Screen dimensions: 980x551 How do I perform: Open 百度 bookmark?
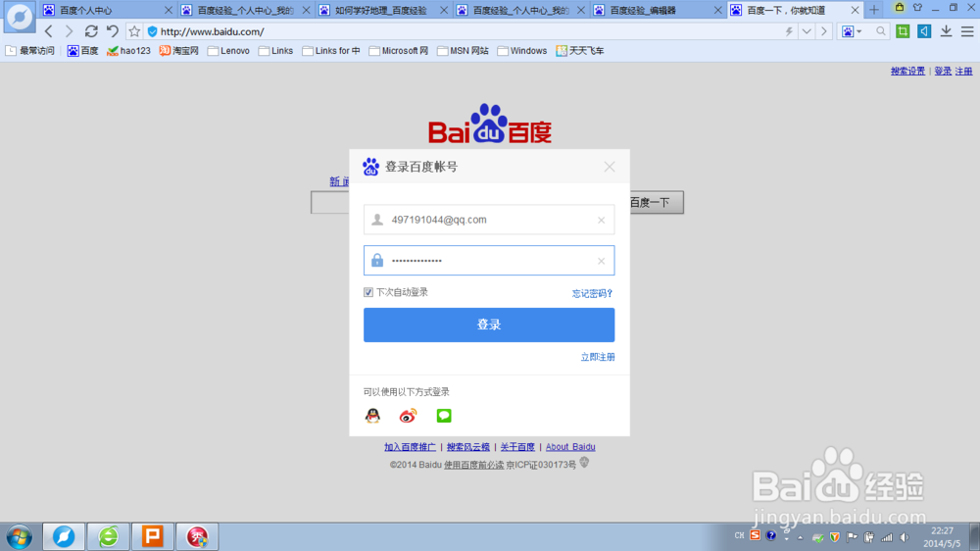coord(82,51)
